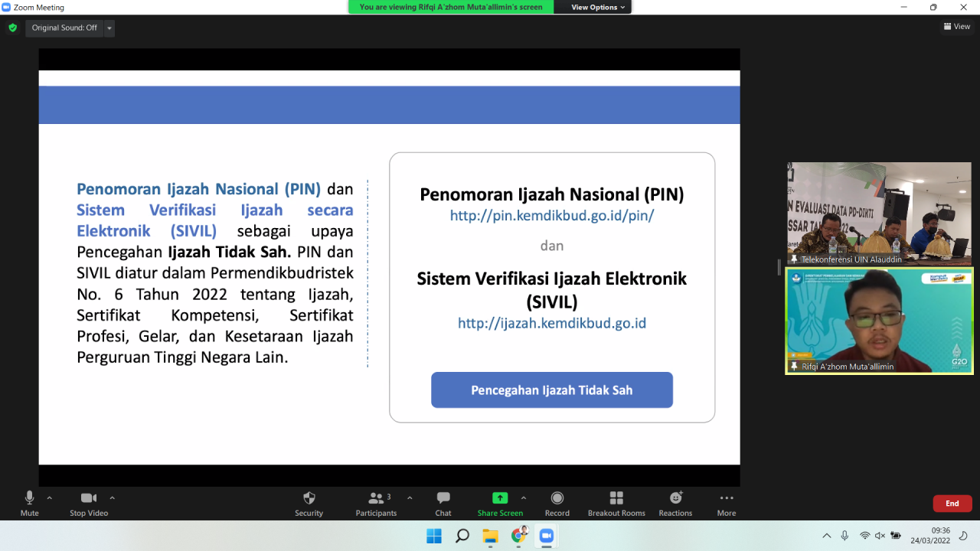Viewport: 980px width, 551px height.
Task: Open the Reactions menu
Action: click(x=675, y=498)
